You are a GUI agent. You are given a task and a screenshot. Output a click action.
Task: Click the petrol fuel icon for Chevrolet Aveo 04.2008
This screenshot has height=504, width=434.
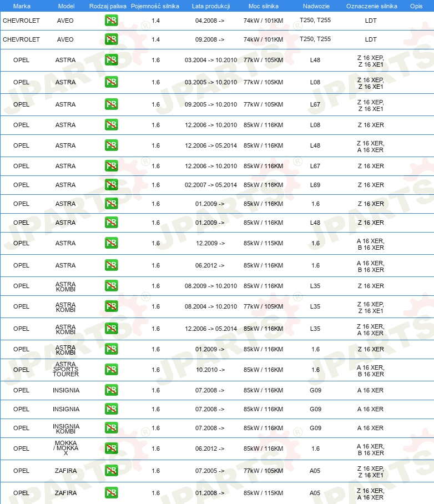(111, 21)
